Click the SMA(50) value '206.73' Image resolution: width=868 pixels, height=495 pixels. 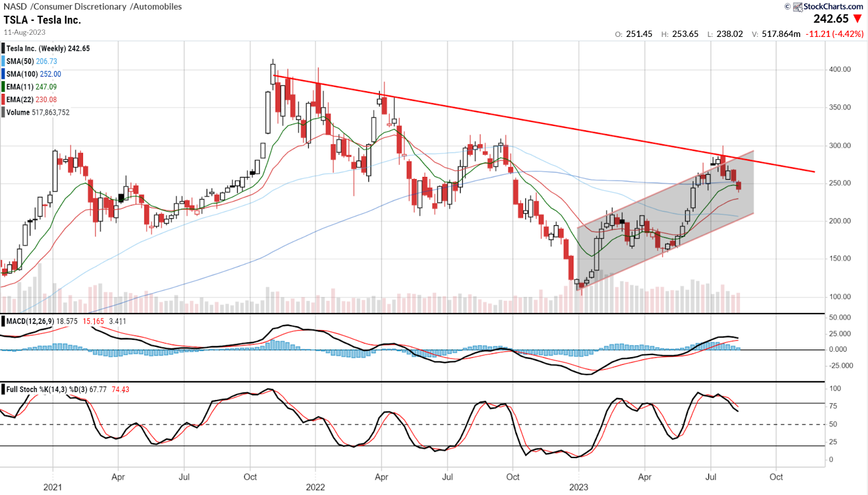point(47,61)
